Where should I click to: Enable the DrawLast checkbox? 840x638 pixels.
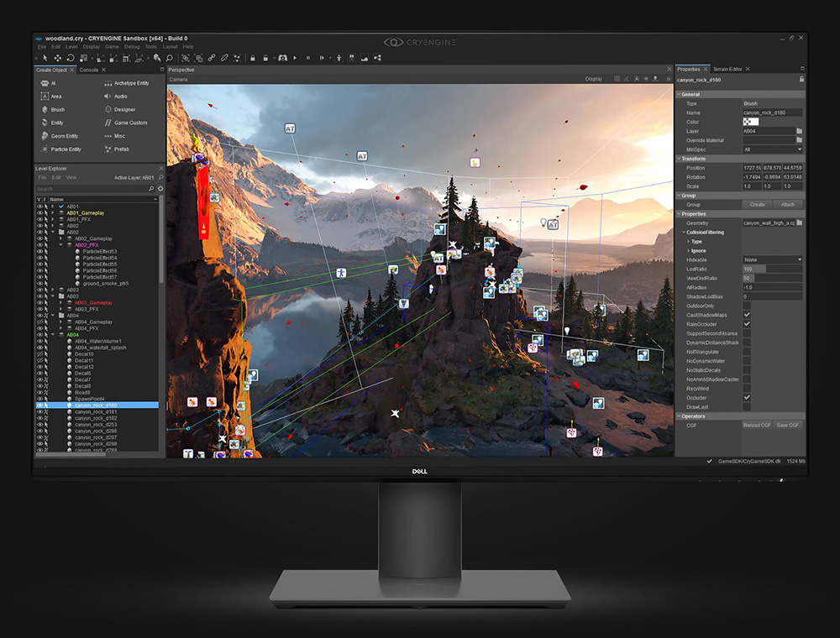[747, 407]
